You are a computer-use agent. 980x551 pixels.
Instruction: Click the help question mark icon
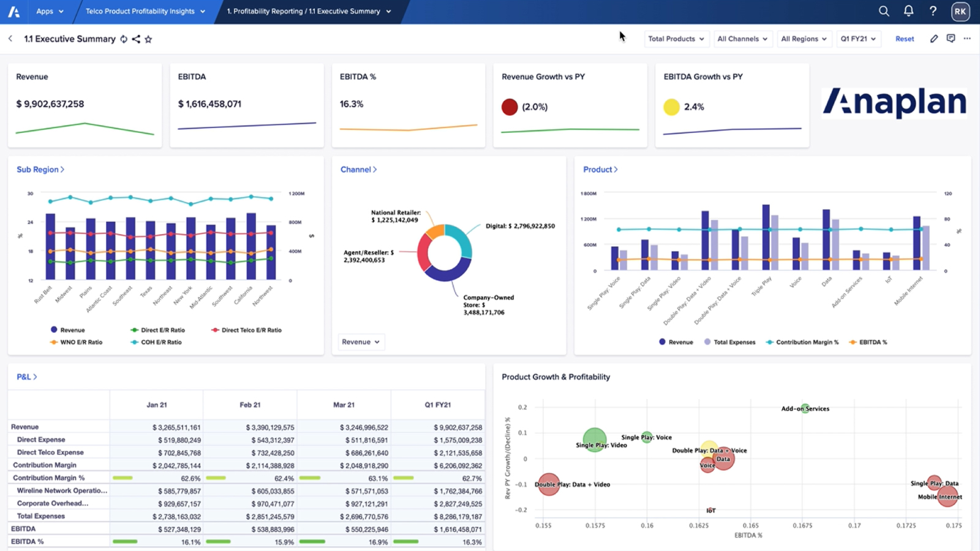point(933,11)
